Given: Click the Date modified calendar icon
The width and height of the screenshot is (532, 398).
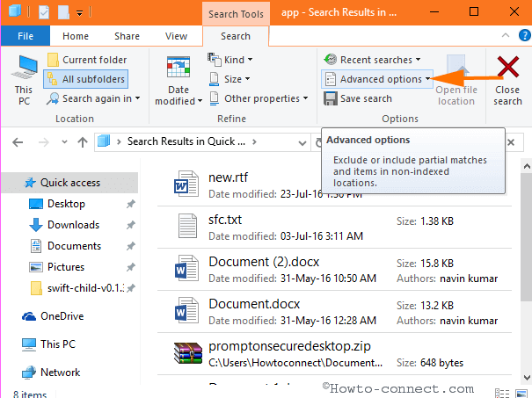Looking at the screenshot, I should [x=179, y=67].
